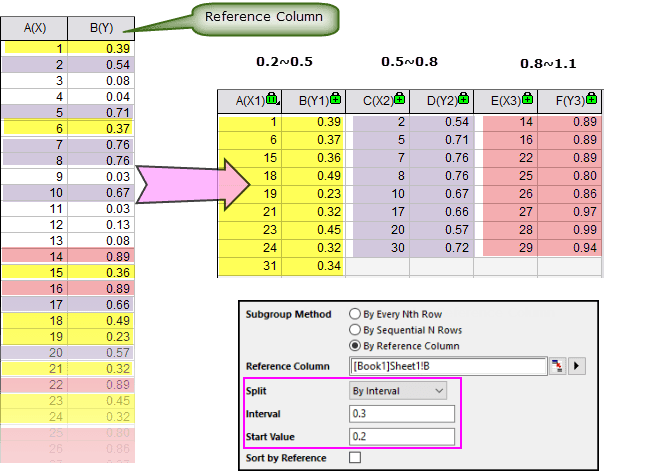Click cell 0.80 in result column F(Y3)

(570, 176)
